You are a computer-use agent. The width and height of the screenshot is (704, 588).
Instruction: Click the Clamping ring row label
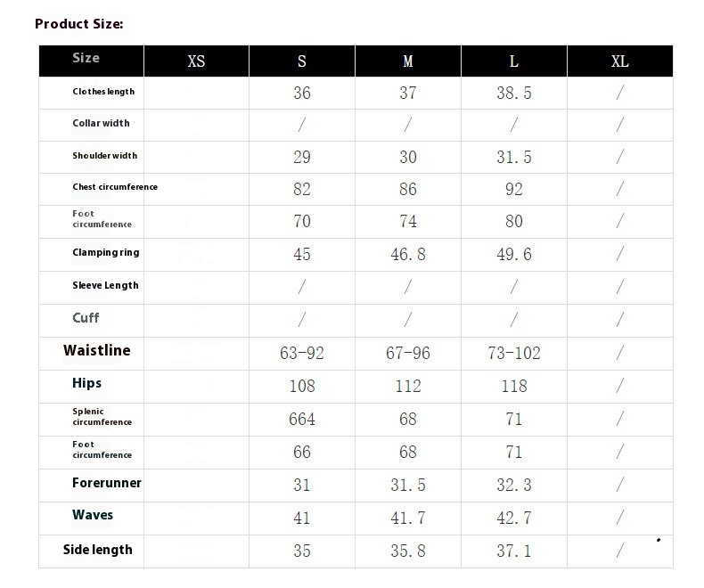(x=106, y=252)
